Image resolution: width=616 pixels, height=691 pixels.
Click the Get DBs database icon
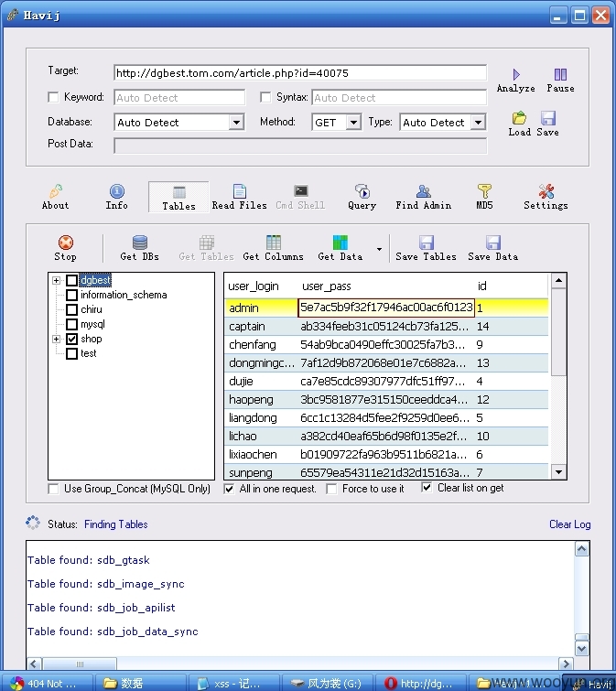click(x=140, y=242)
